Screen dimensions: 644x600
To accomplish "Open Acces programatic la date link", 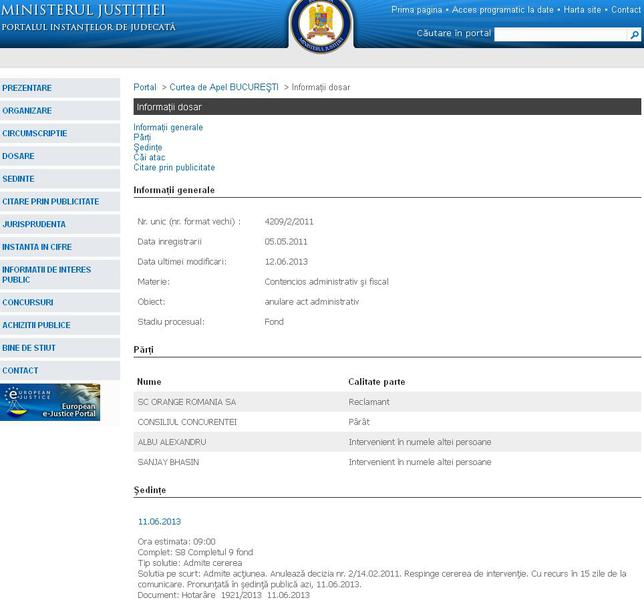I will 501,9.
